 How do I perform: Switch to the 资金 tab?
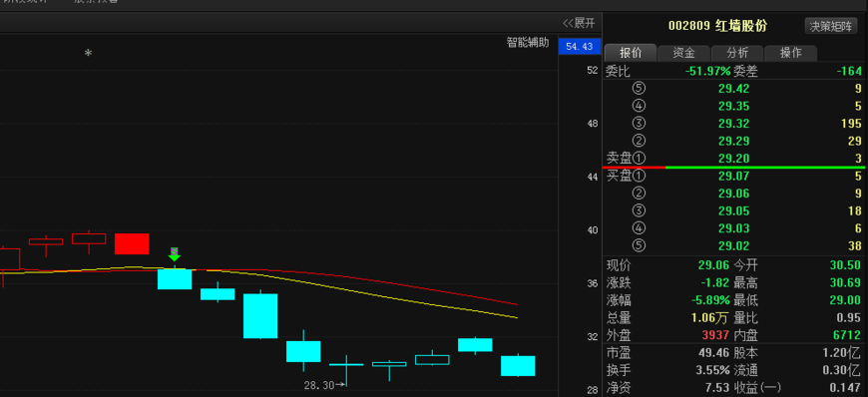[683, 53]
